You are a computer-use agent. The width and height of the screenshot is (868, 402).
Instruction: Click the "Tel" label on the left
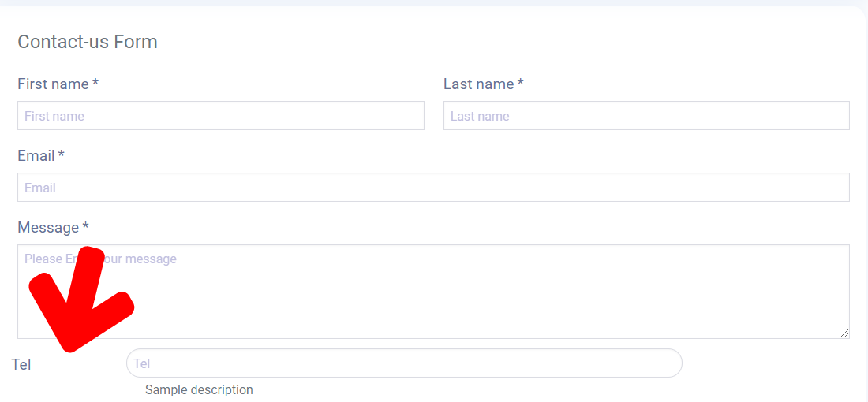[21, 365]
